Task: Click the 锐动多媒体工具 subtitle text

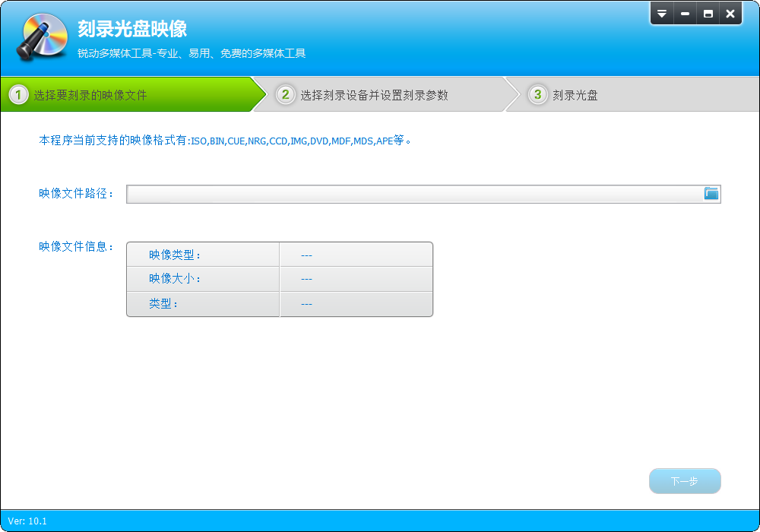Action: 192,53
